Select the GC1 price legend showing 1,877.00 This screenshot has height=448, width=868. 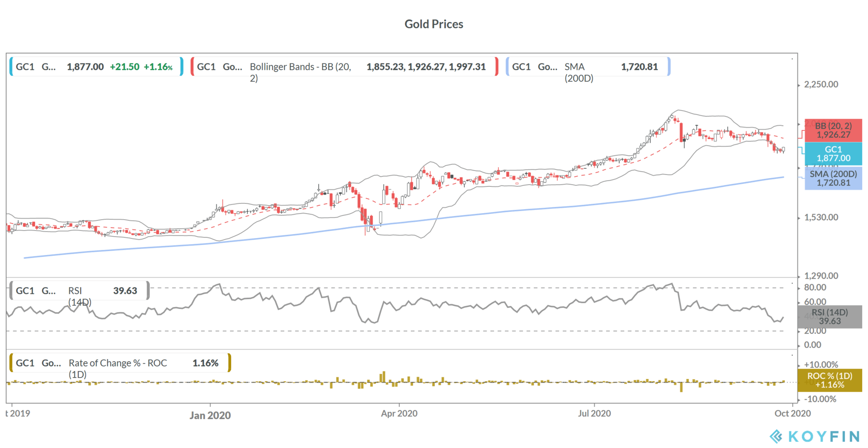pyautogui.click(x=96, y=66)
